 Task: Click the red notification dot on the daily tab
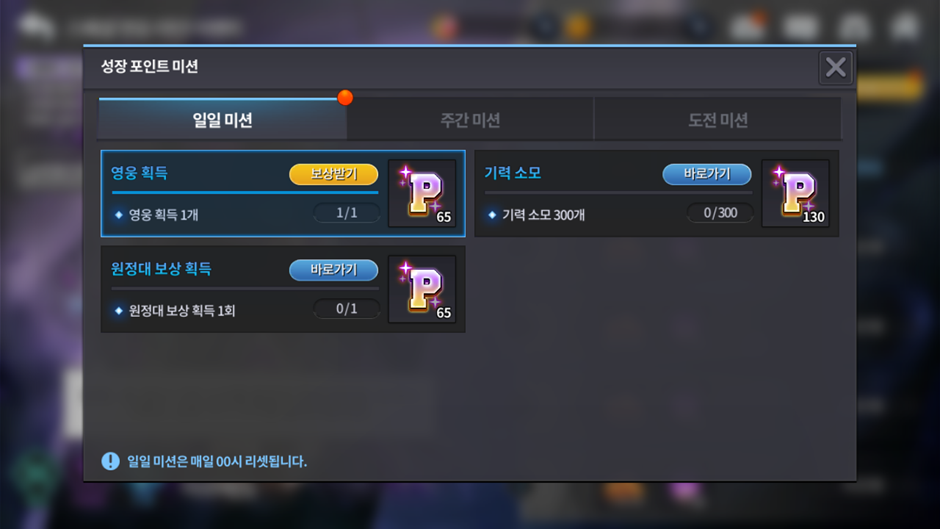[345, 97]
